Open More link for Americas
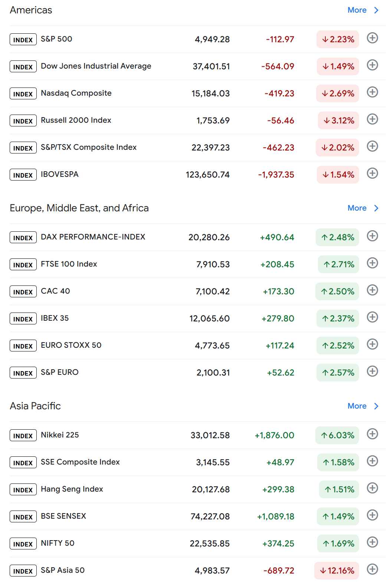 pyautogui.click(x=357, y=10)
